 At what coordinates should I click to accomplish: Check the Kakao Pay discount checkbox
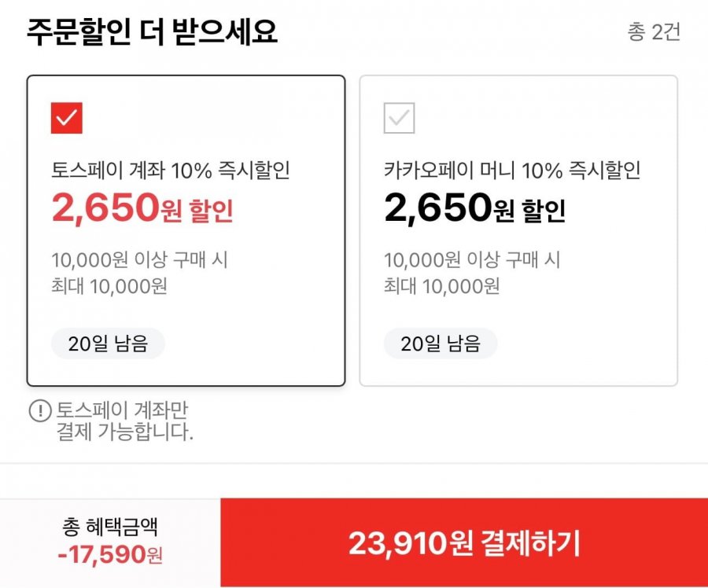[399, 118]
